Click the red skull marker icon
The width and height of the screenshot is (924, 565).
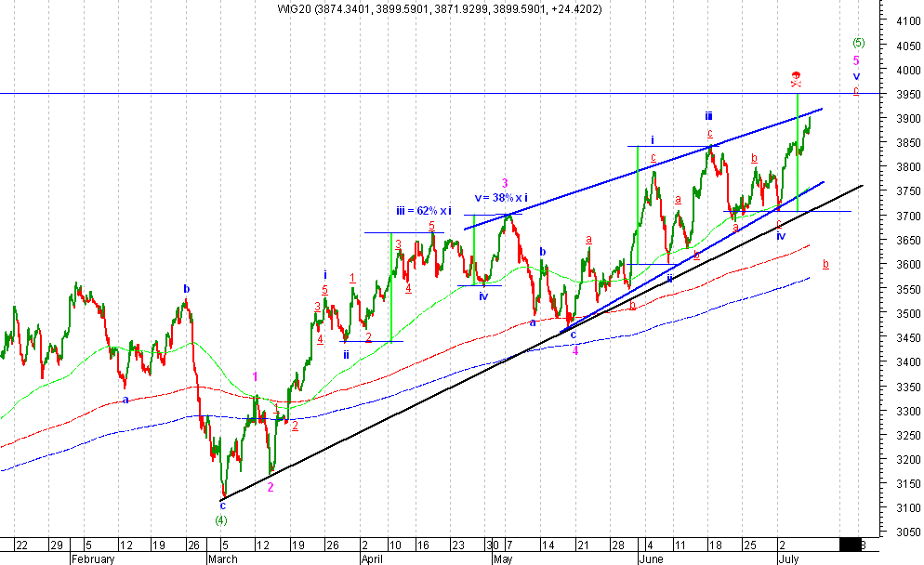[796, 78]
